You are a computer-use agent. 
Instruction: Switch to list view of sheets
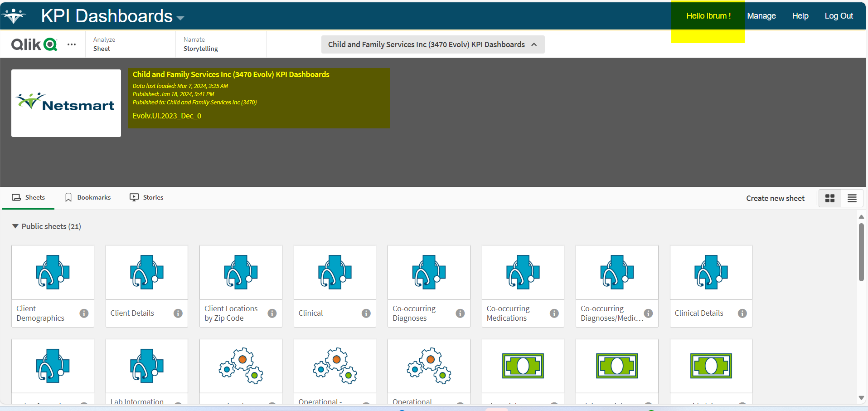(x=852, y=198)
